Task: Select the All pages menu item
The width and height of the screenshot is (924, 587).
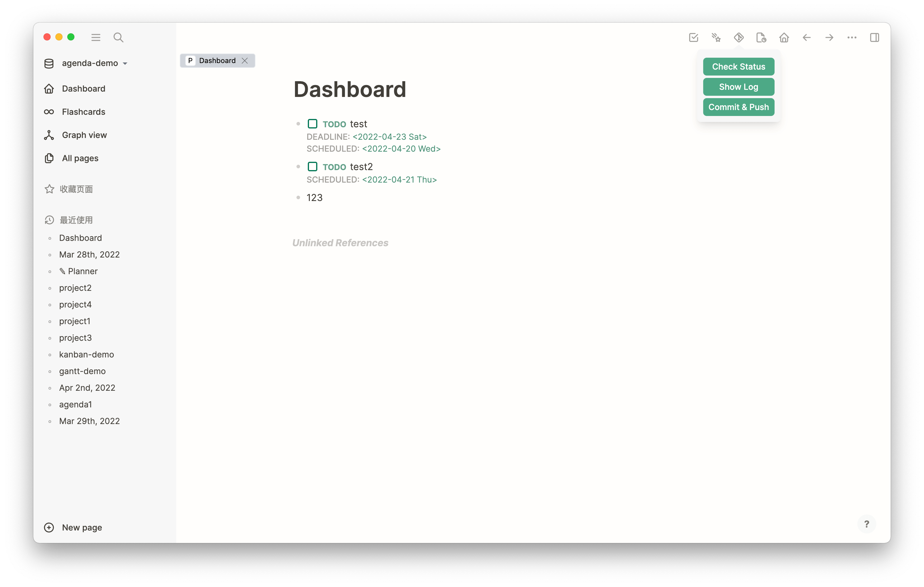Action: [80, 158]
